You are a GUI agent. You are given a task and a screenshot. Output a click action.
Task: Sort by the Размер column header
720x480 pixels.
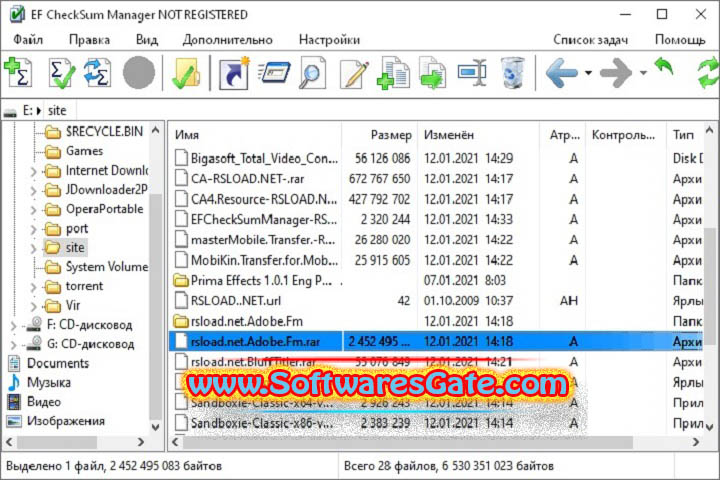[379, 135]
